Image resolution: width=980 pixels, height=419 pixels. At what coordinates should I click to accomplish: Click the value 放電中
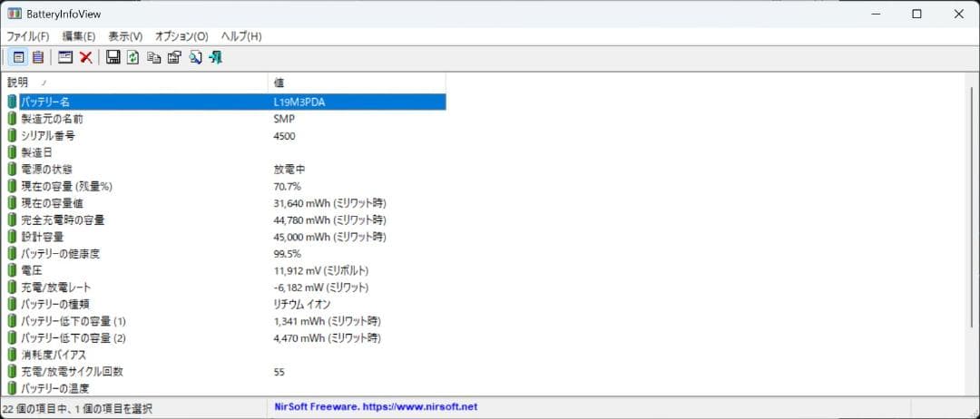pos(289,170)
